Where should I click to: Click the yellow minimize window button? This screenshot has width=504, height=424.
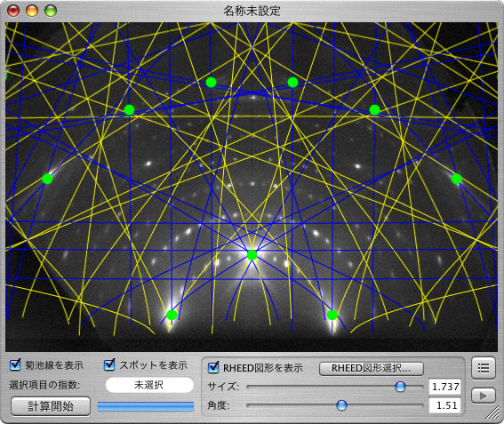click(x=32, y=11)
